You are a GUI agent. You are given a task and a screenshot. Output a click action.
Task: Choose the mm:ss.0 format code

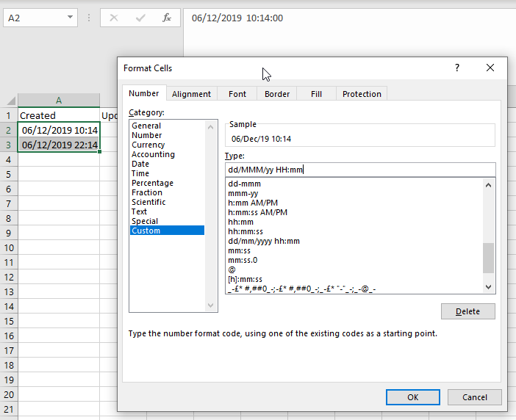(x=354, y=260)
